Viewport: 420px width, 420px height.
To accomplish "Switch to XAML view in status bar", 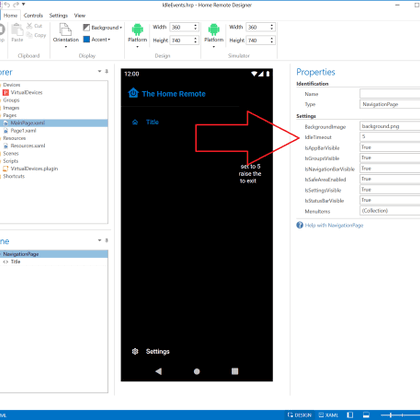I will coord(328,415).
